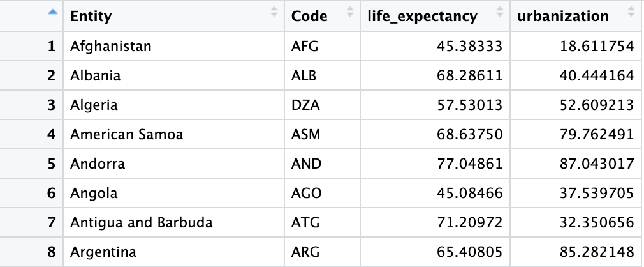The height and width of the screenshot is (267, 644).
Task: Select the Antigua and Barbuda cell
Action: coord(142,223)
